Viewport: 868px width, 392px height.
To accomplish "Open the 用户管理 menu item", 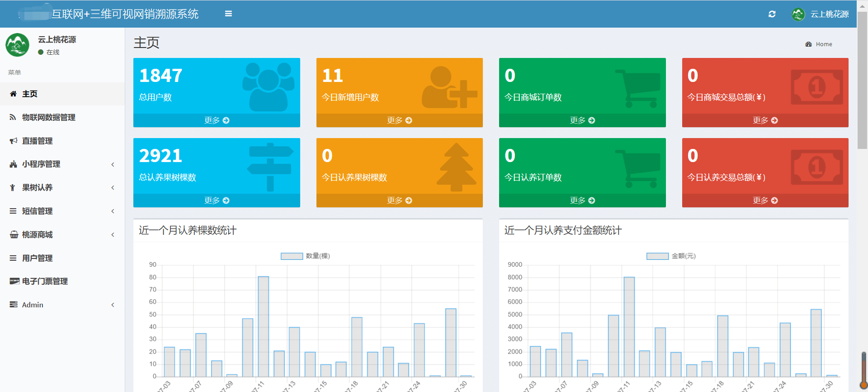I will pos(38,258).
